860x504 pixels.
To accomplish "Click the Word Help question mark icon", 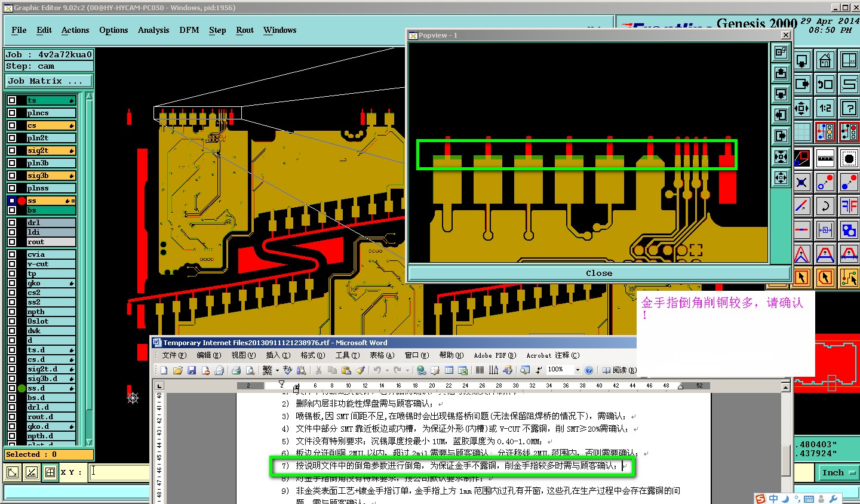I will click(x=589, y=370).
